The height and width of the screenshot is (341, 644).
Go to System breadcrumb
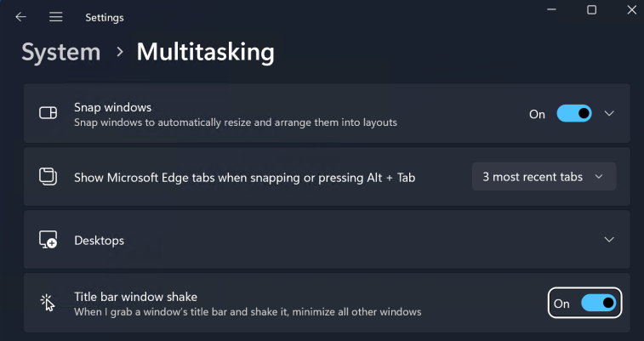tap(61, 52)
